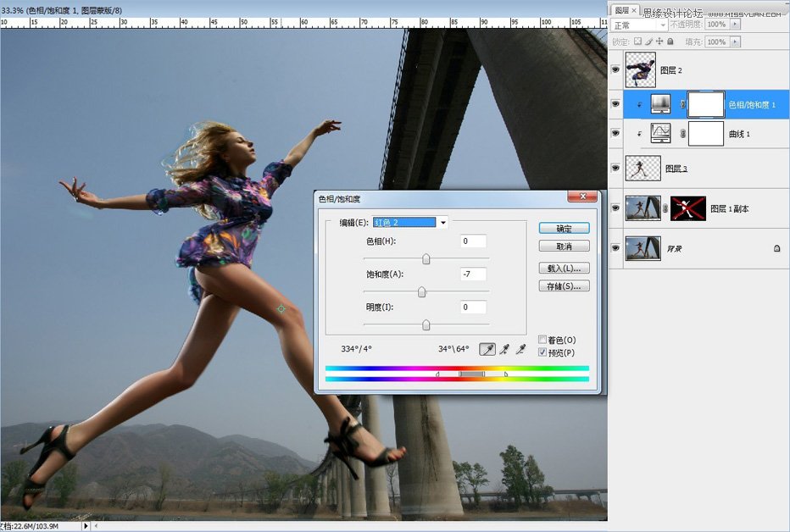This screenshot has height=532, width=790.
Task: Click the 色相/饱和度 1 adjustment layer icon
Action: pos(660,103)
